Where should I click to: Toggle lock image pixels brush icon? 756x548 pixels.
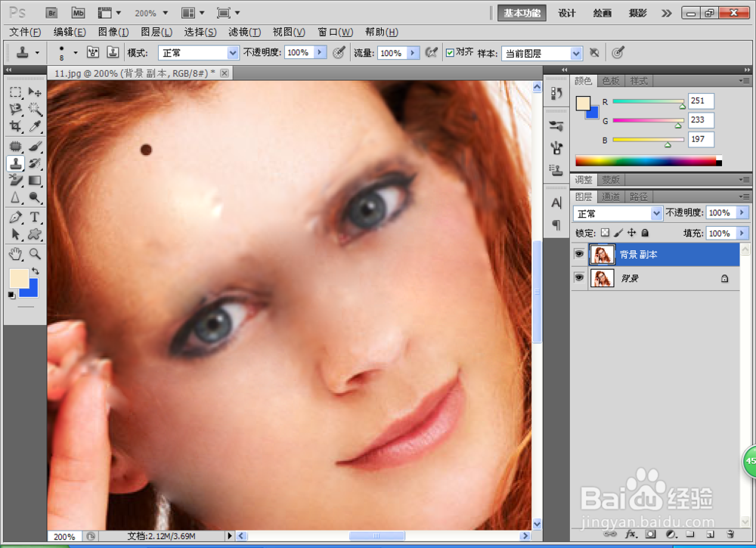click(618, 233)
